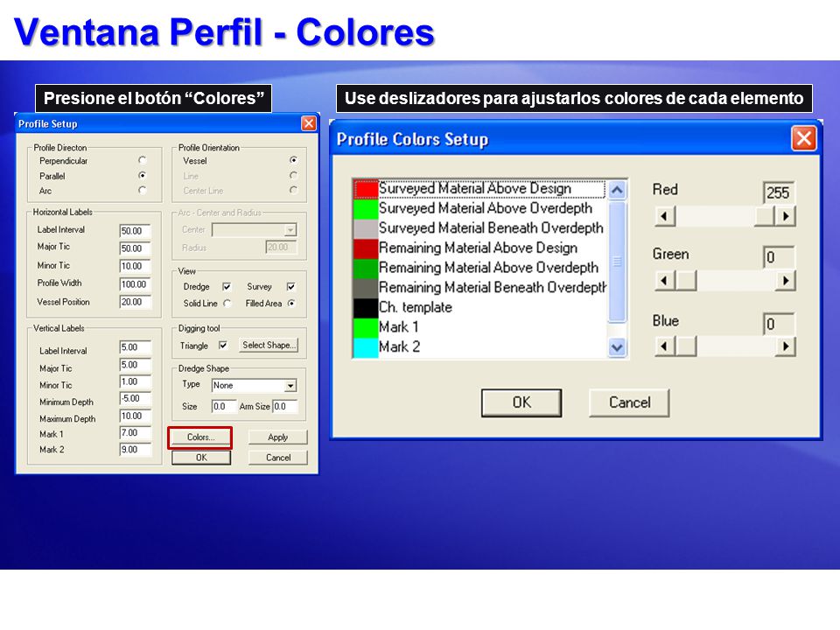
Task: Click the Red slider left arrow
Action: 665,216
